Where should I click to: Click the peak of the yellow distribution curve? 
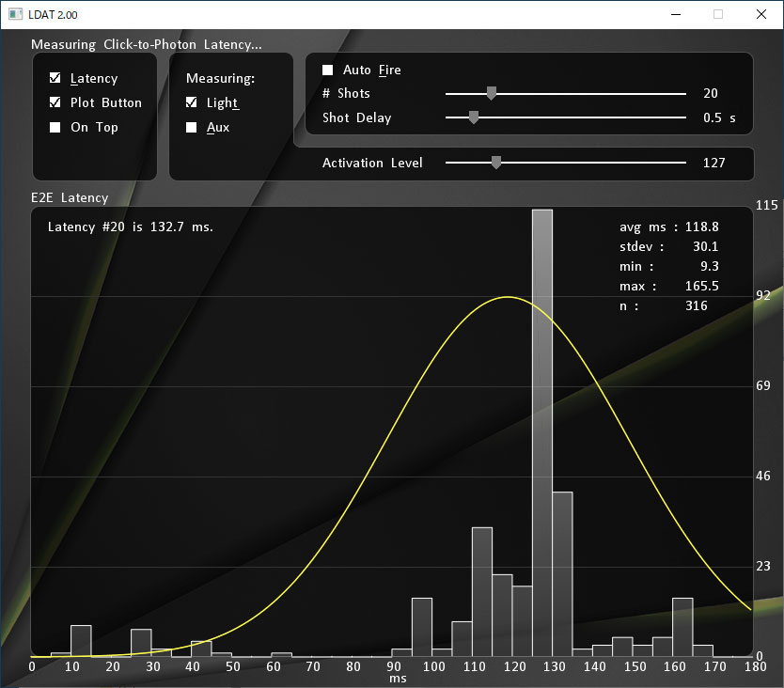509,297
